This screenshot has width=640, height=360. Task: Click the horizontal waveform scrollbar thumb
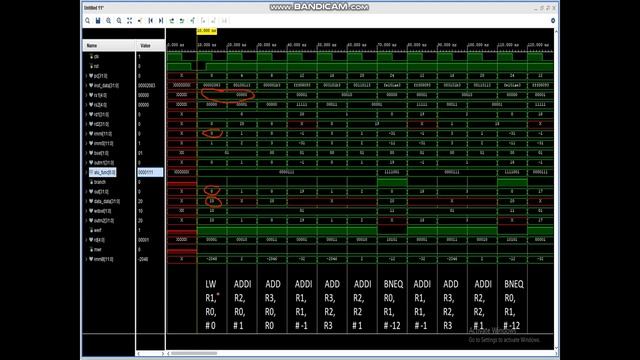[194, 353]
